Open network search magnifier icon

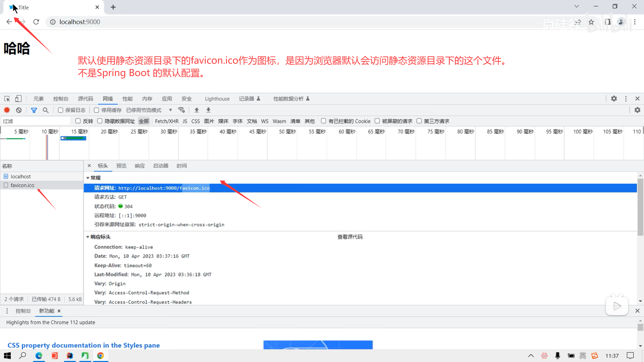click(46, 110)
